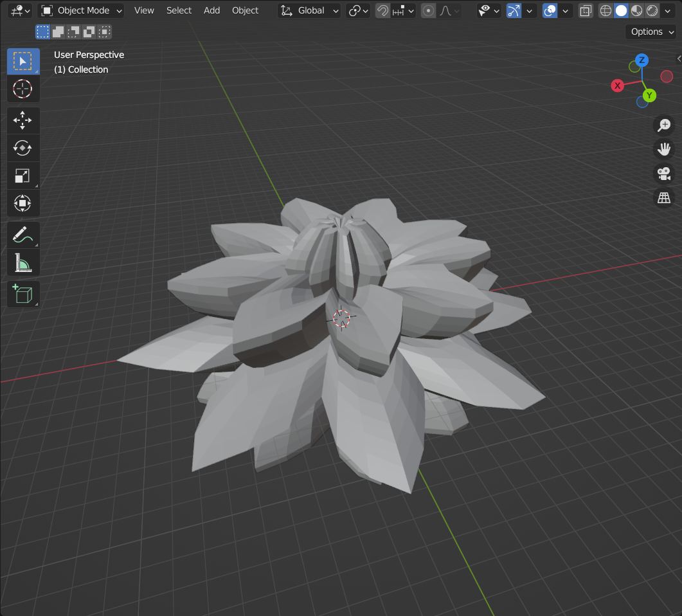Viewport: 682px width, 616px height.
Task: Click the Pan view hand icon
Action: click(x=664, y=149)
